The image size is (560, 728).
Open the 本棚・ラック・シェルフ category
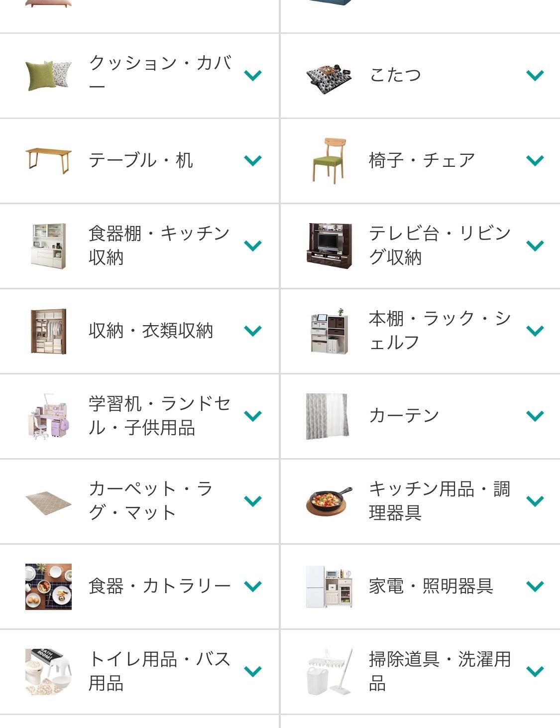click(440, 331)
